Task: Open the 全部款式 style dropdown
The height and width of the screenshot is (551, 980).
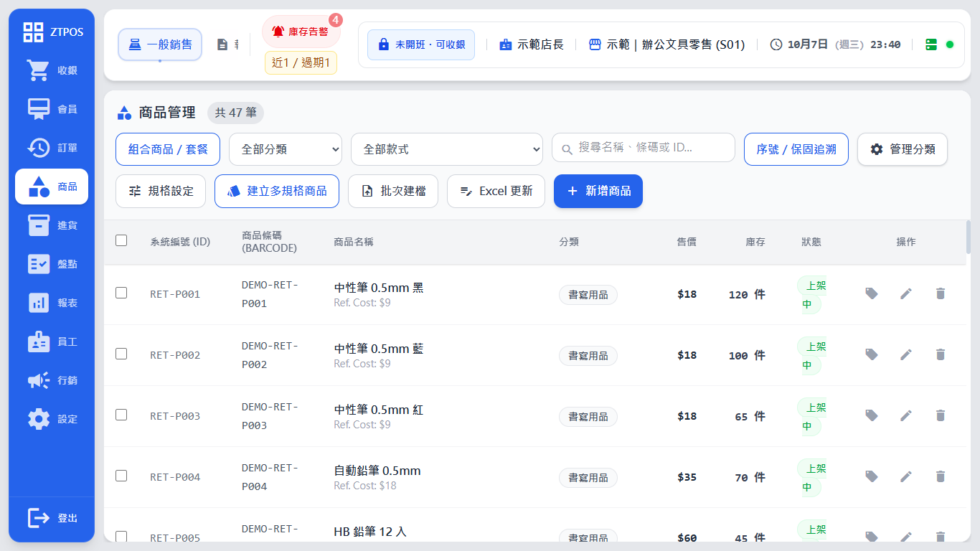Action: pyautogui.click(x=447, y=149)
